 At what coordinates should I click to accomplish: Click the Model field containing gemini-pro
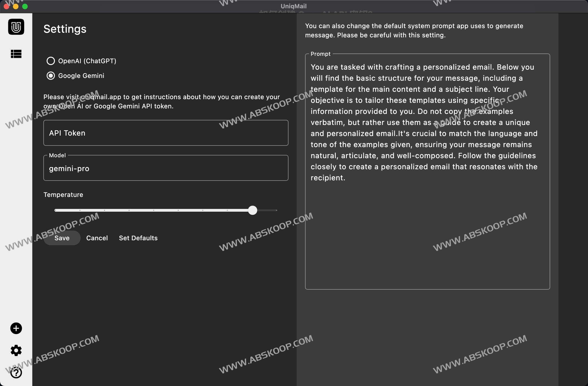pos(165,169)
